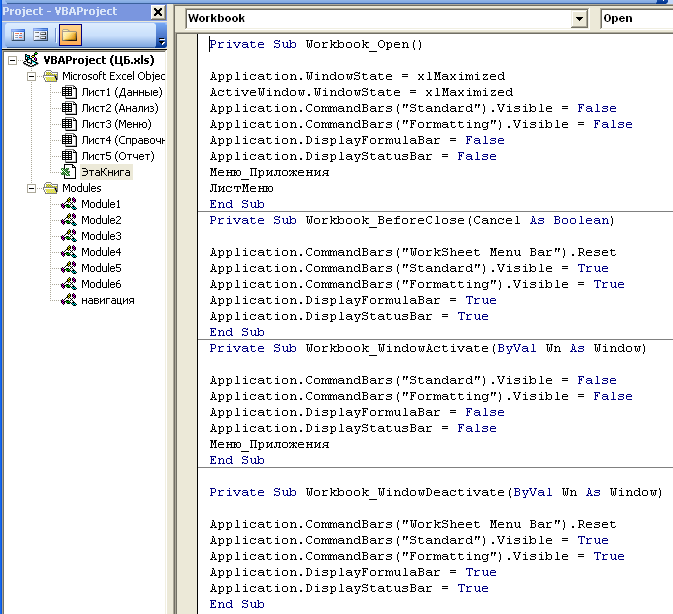673x614 pixels.
Task: Select Module4 label in project tree
Action: coord(101,252)
